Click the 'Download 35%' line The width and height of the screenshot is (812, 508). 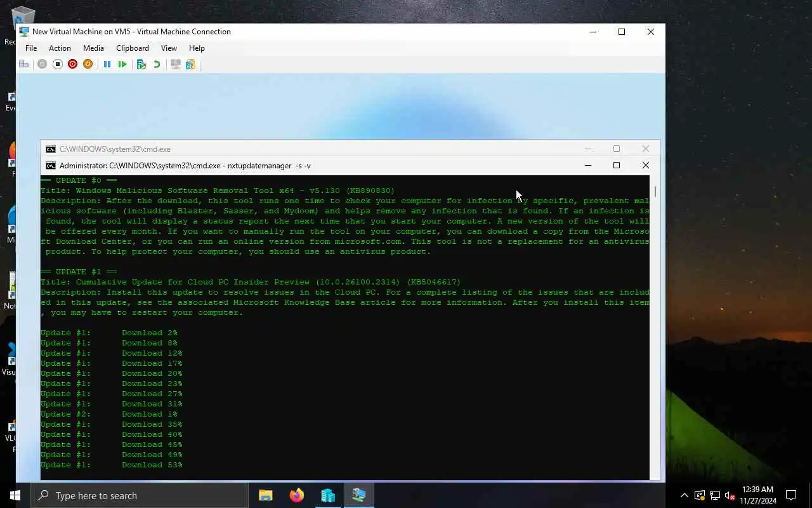pos(112,424)
